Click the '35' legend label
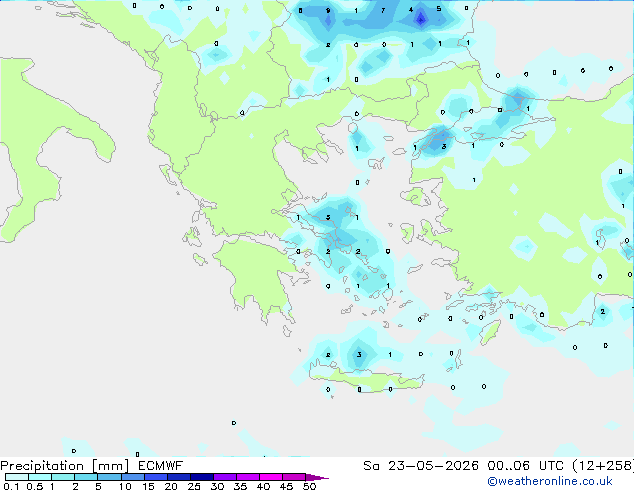The height and width of the screenshot is (490, 634). [x=240, y=486]
